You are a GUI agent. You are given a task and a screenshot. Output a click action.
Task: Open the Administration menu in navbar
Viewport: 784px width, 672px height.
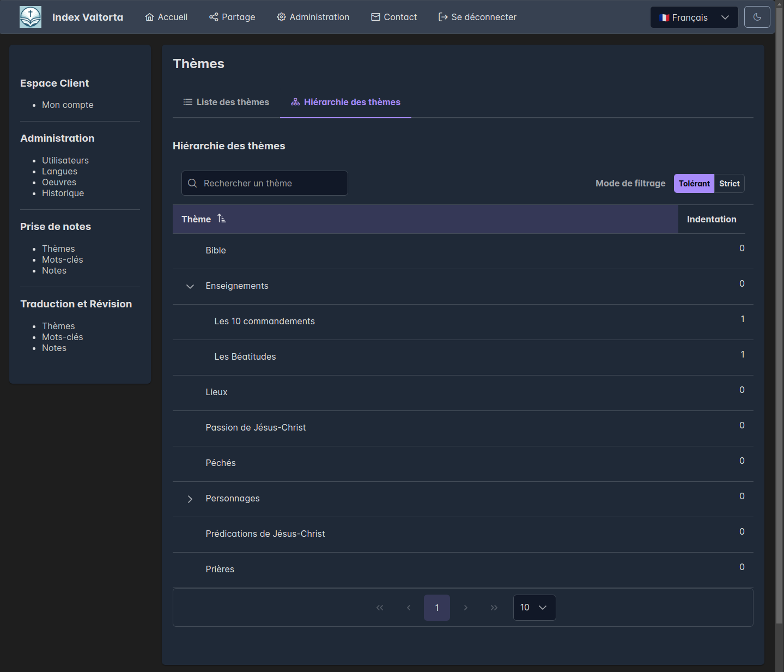point(313,17)
